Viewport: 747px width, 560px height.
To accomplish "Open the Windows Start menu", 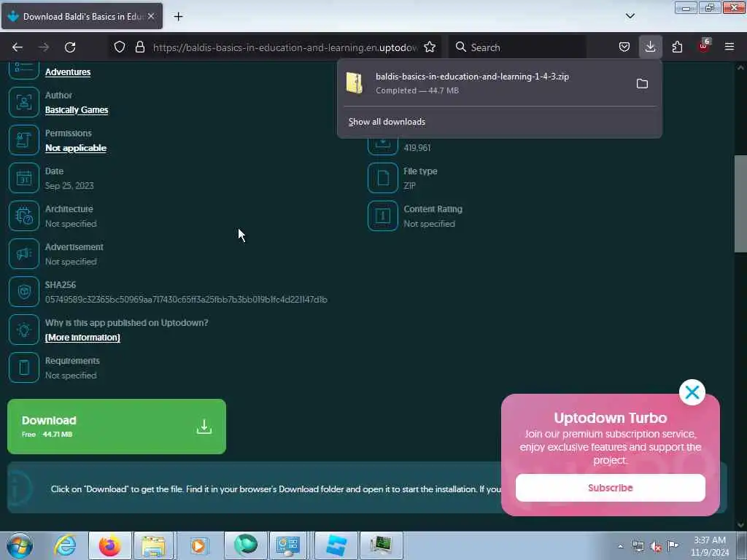I will [x=20, y=545].
